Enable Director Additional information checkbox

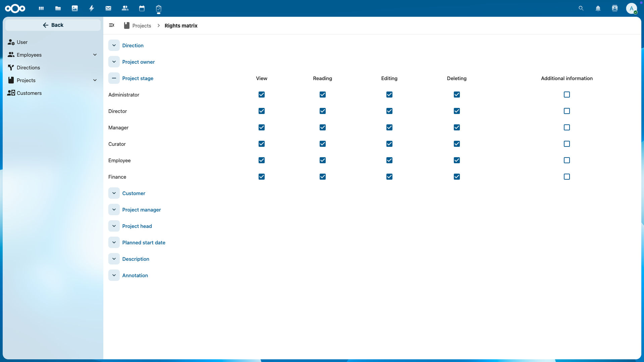(567, 111)
